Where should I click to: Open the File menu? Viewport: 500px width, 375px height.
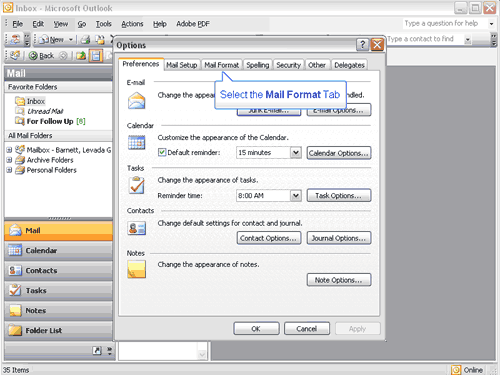pos(17,24)
